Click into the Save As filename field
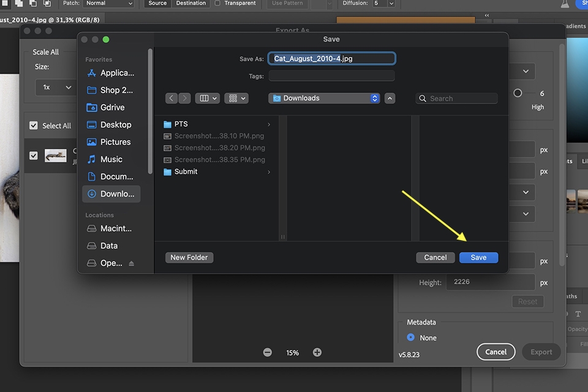The width and height of the screenshot is (588, 392). [331, 59]
